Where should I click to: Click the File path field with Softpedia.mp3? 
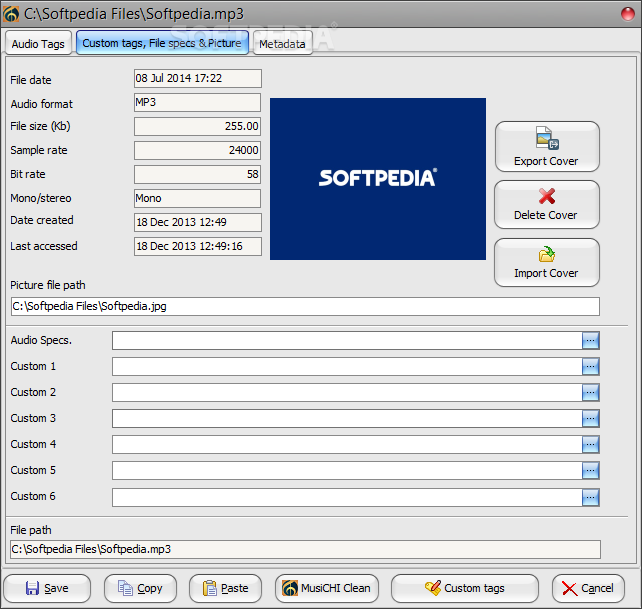coord(305,549)
